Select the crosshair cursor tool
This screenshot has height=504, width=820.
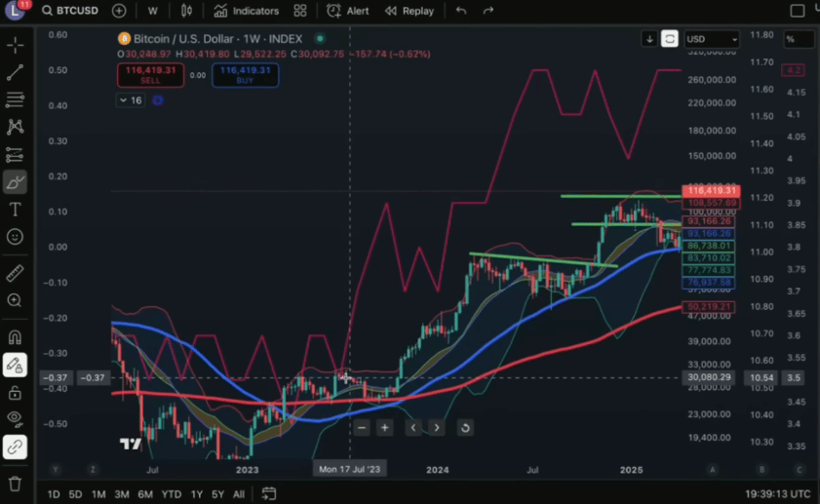point(16,45)
